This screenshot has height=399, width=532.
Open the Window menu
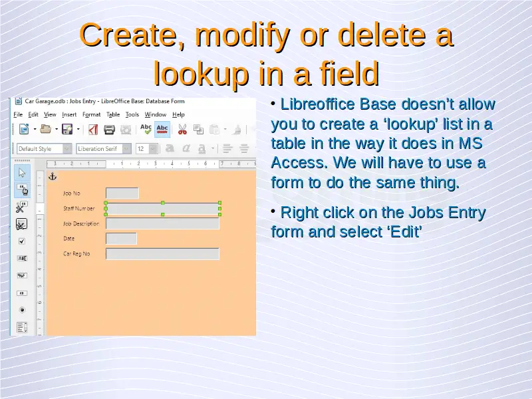[x=156, y=114]
